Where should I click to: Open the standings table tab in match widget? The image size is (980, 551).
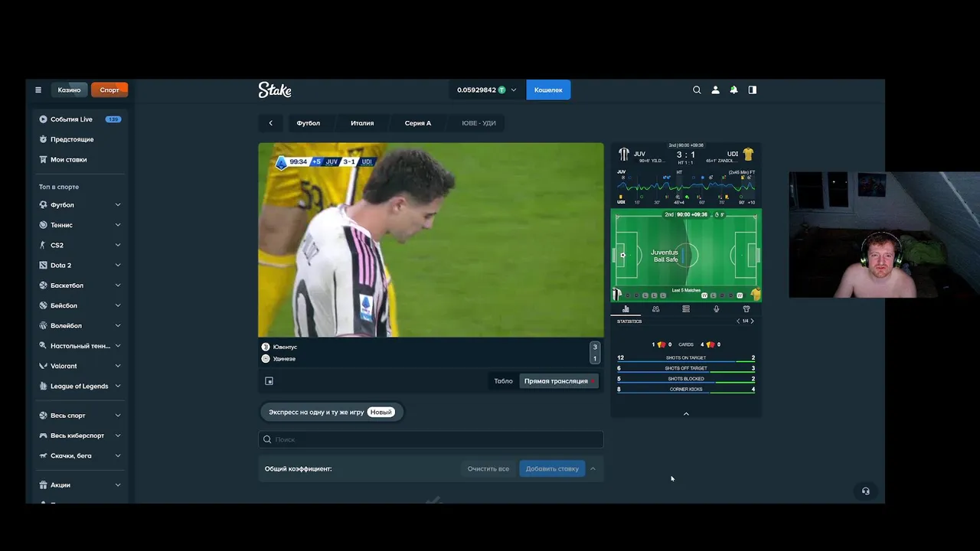pyautogui.click(x=686, y=309)
